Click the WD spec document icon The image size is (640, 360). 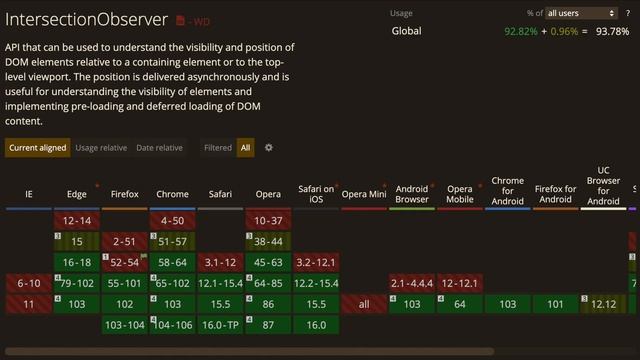180,20
